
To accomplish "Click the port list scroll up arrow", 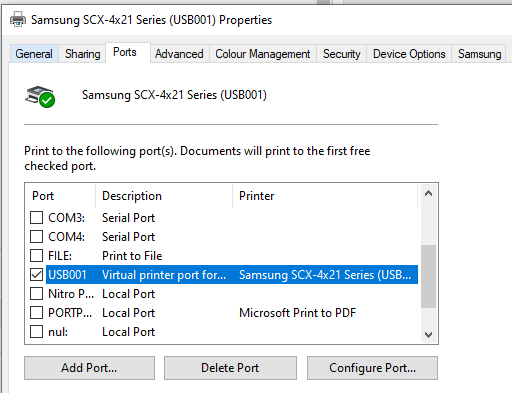I will click(x=428, y=193).
